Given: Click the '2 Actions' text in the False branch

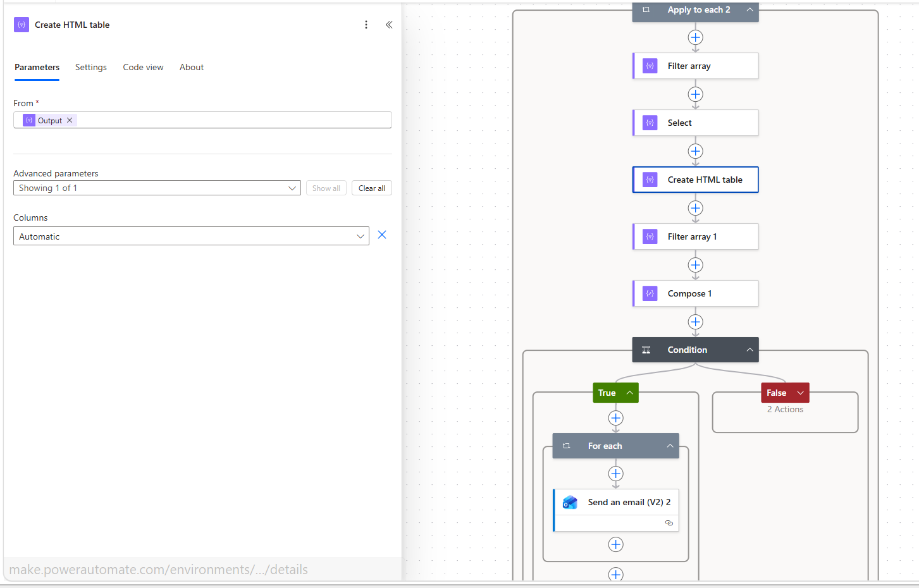Looking at the screenshot, I should [x=785, y=409].
